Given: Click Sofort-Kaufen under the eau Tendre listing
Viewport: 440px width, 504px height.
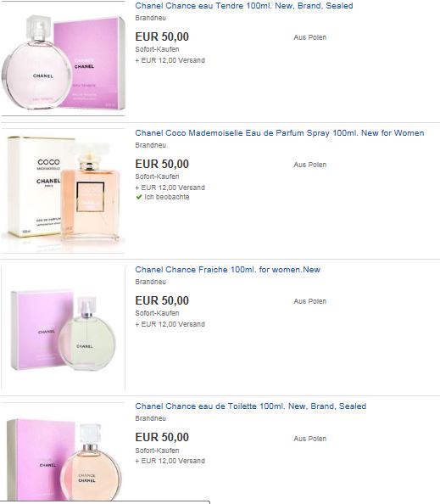Looking at the screenshot, I should (157, 49).
